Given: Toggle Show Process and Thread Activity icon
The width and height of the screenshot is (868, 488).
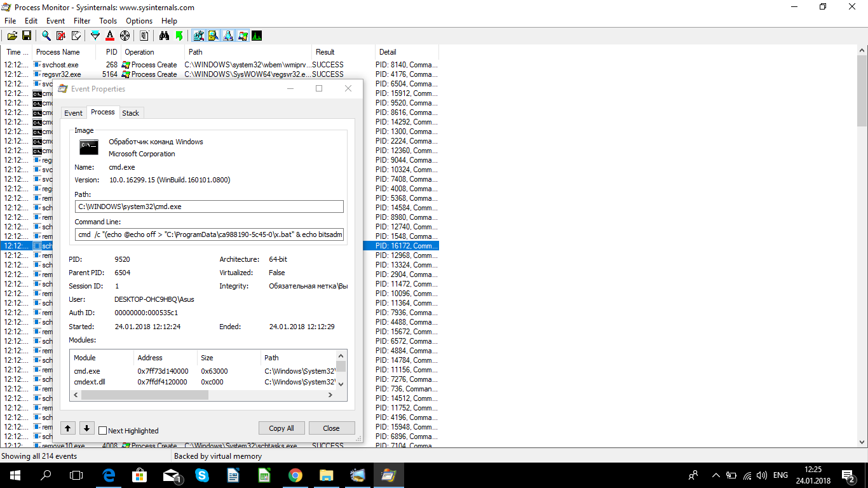Looking at the screenshot, I should pyautogui.click(x=242, y=36).
